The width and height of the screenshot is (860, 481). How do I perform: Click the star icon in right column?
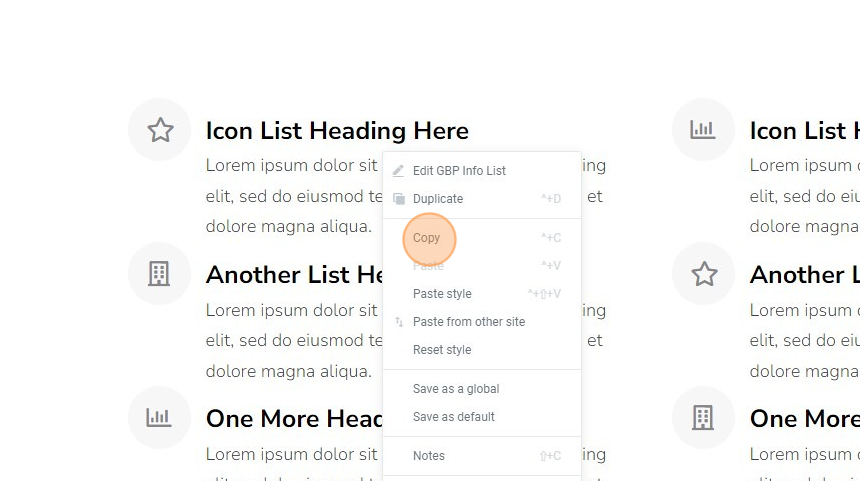704,274
